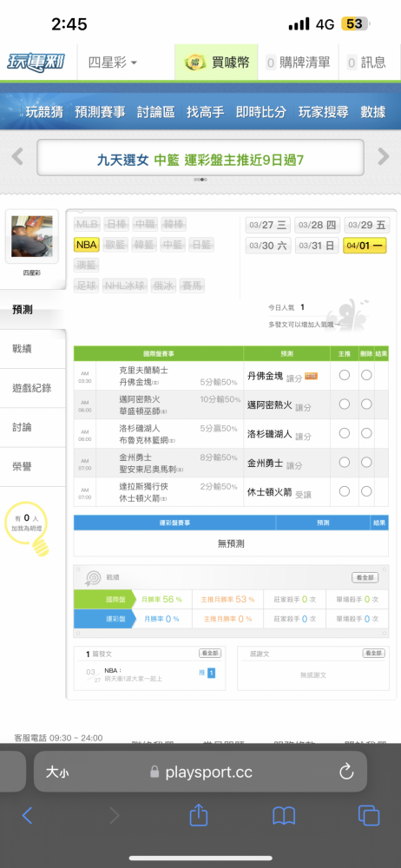Select the MLB league filter
401x868 pixels.
coord(87,224)
